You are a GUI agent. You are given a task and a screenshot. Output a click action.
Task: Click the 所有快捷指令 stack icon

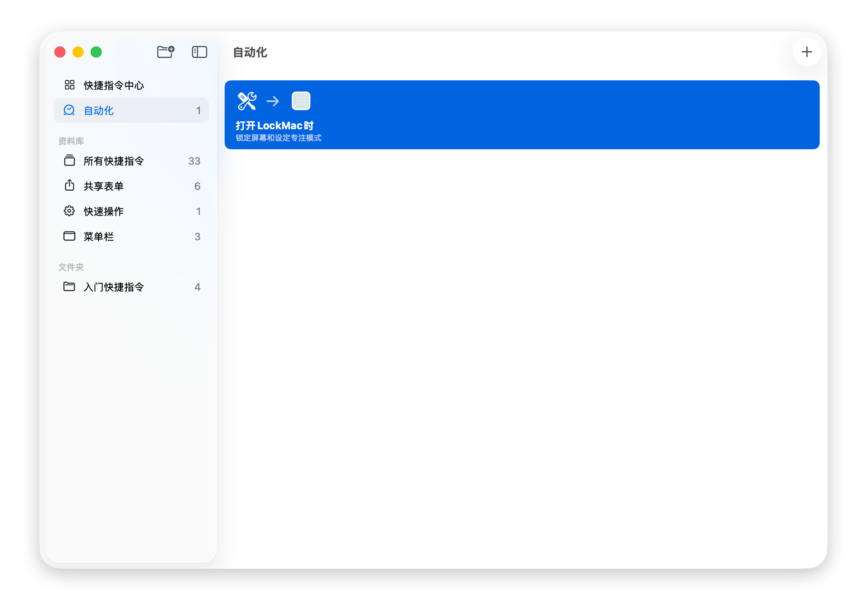(x=69, y=160)
